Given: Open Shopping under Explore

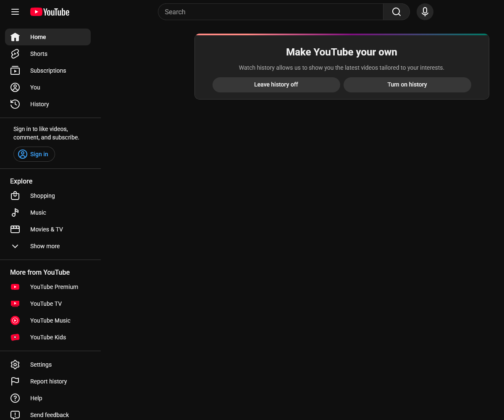Looking at the screenshot, I should pyautogui.click(x=42, y=196).
